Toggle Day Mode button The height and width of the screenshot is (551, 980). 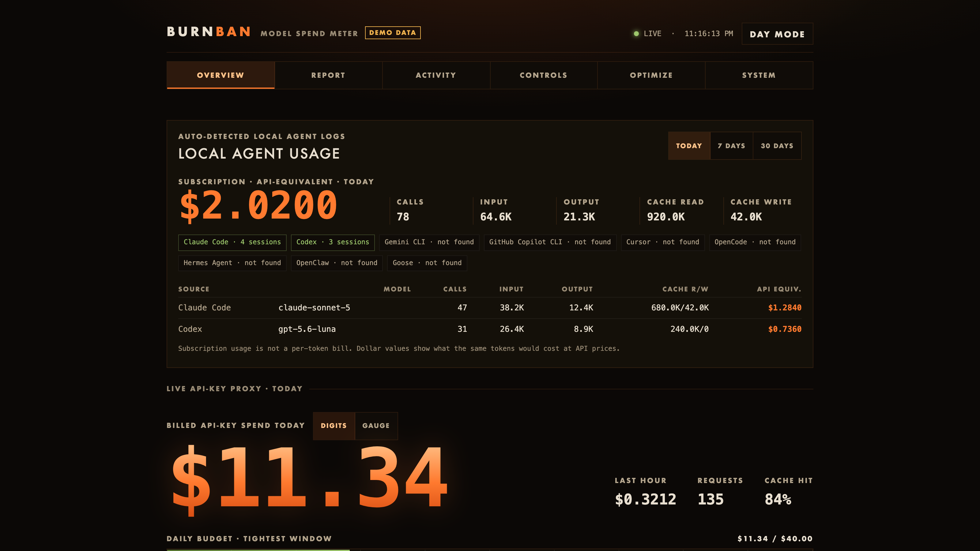[777, 34]
